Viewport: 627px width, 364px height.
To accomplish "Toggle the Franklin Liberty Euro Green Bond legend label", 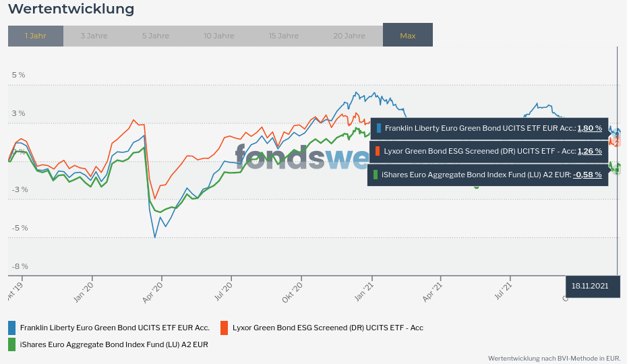I will tap(115, 328).
